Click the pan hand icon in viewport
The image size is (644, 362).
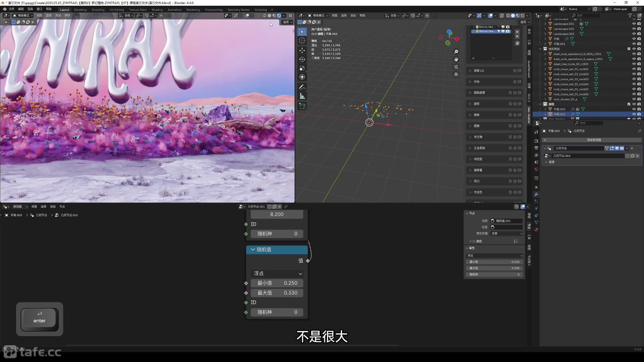[x=456, y=59]
